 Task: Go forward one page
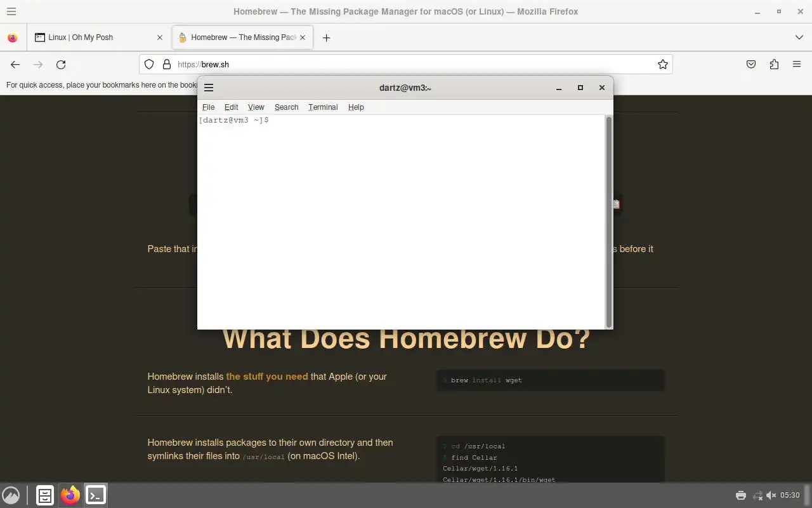click(x=38, y=64)
